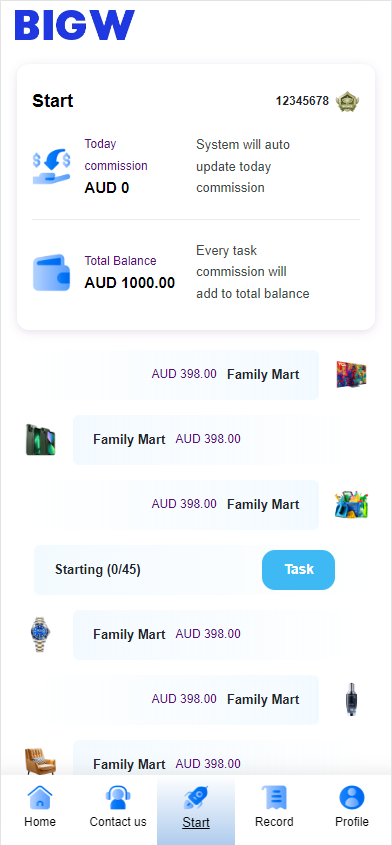
Task: Open the Record receipt icon
Action: click(x=274, y=798)
